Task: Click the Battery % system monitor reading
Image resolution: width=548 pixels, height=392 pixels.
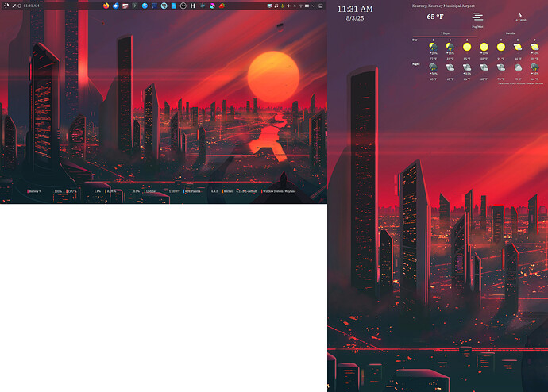Action: 34,191
